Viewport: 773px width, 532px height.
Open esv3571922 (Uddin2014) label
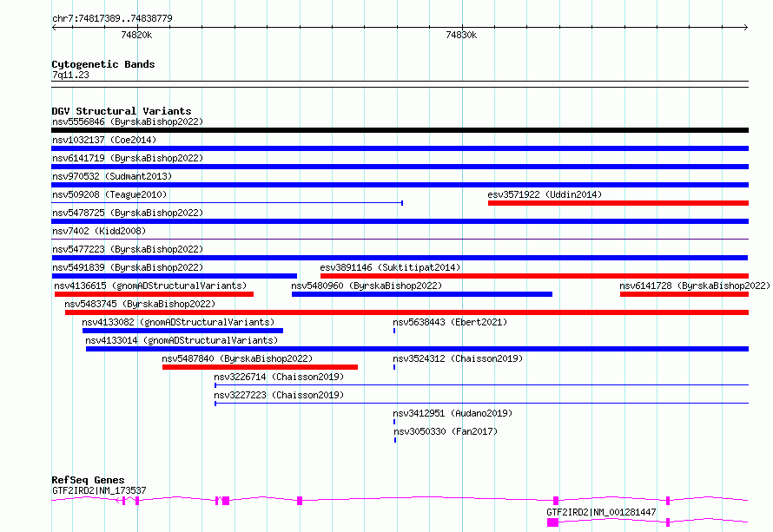(x=545, y=194)
